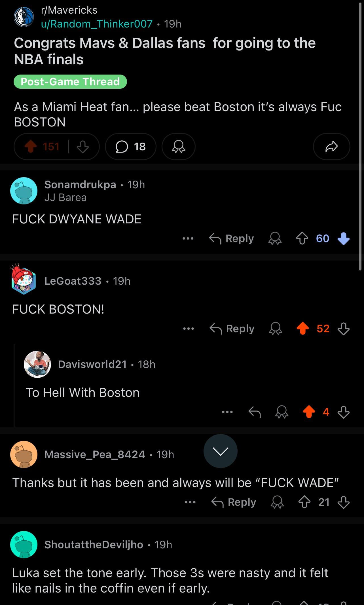This screenshot has height=605, width=364.
Task: Remove downvote on Sonamdrukpa's comment
Action: [x=343, y=238]
